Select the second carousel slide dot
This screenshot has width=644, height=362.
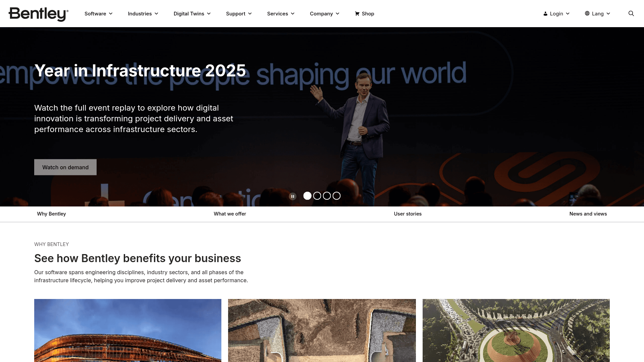pos(317,196)
